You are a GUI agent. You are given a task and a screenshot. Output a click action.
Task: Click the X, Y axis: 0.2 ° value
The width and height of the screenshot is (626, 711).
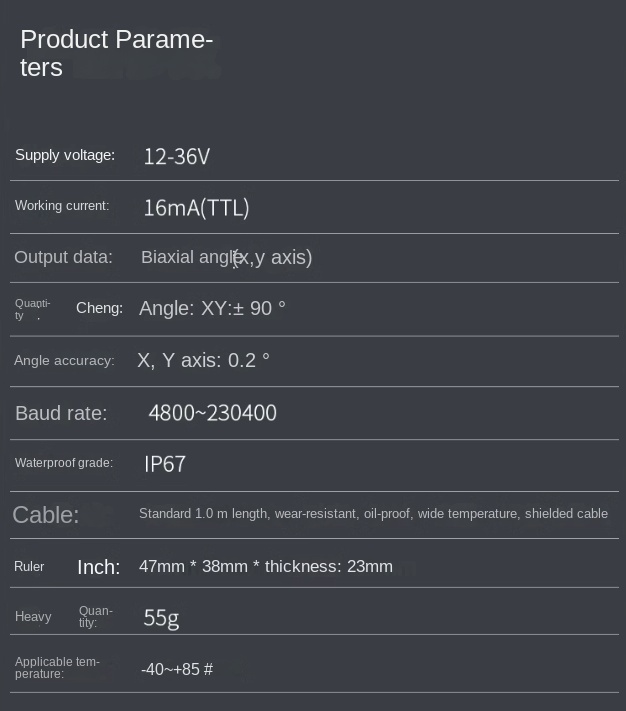point(203,360)
